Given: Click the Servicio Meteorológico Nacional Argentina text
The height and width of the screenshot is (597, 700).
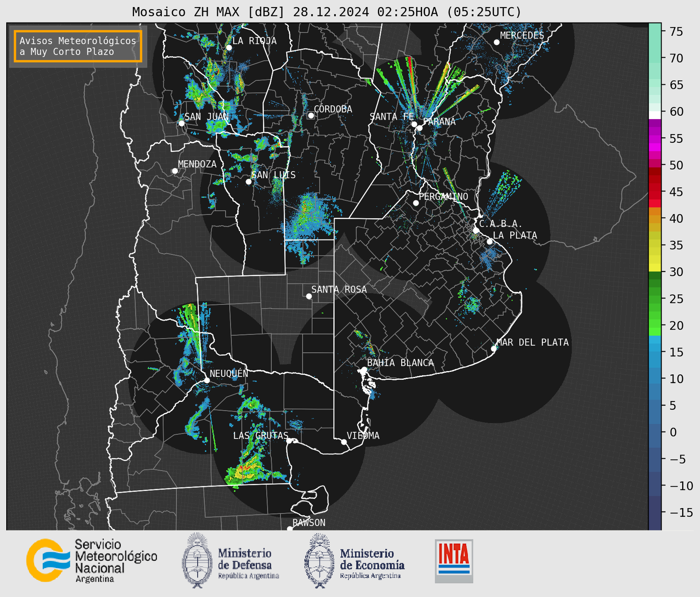Looking at the screenshot, I should coord(116,561).
